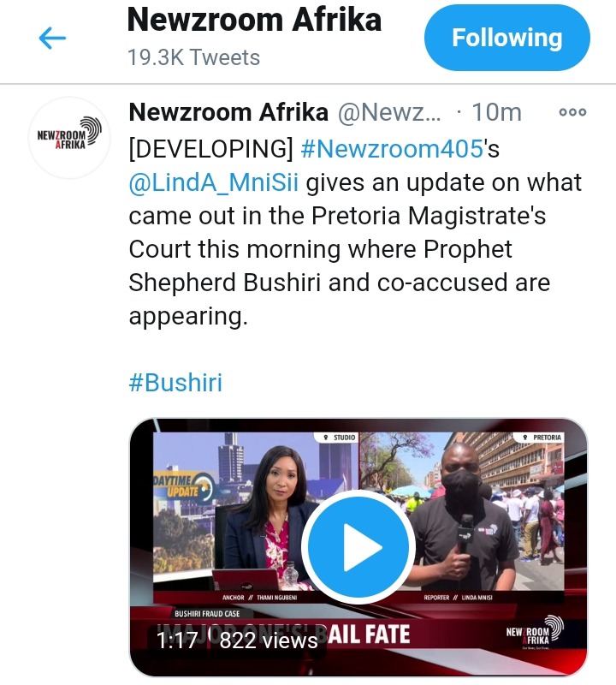Play the Bushiri video

[x=358, y=547]
